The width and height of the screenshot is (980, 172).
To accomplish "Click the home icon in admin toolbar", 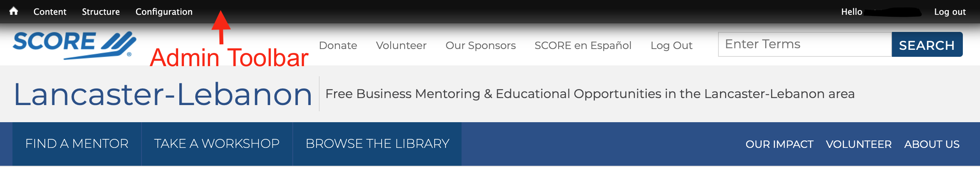I will [x=14, y=11].
